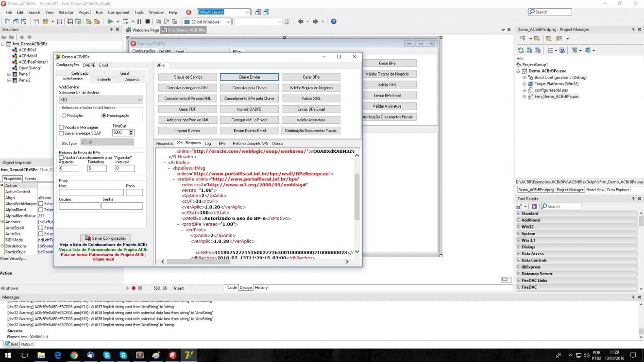Click the Criar e Enviar button
644x362 pixels.
[249, 77]
